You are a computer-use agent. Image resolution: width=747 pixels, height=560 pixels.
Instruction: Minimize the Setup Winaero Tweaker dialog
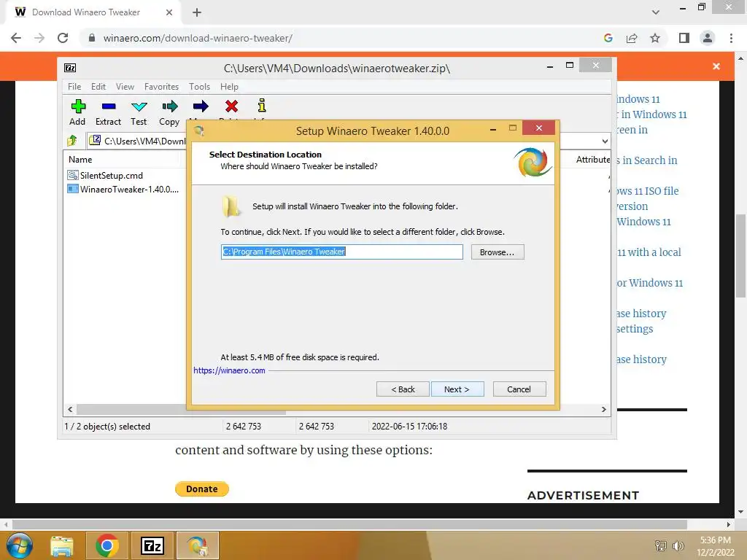pos(493,128)
